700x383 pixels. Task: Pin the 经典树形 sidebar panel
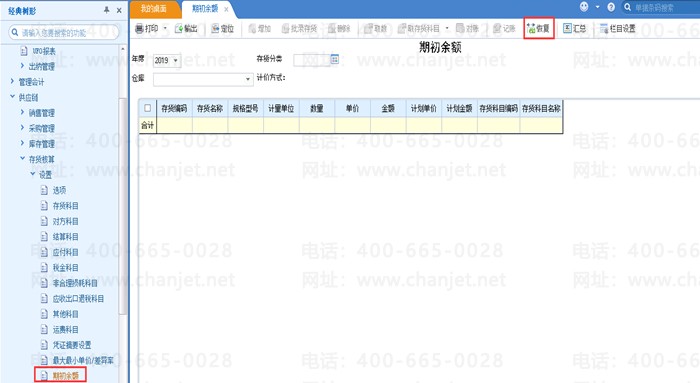(106, 10)
